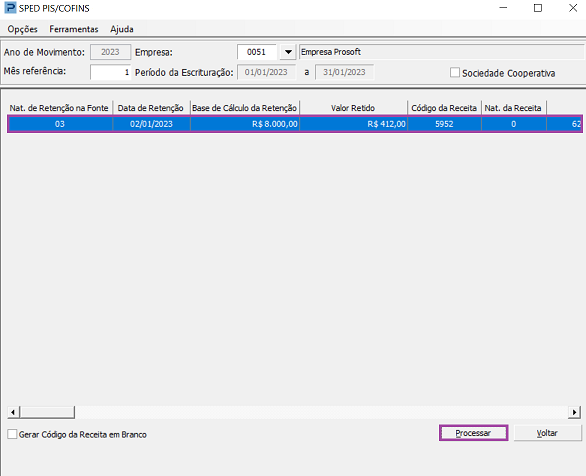Maximize the SPED PIS/COFINS window
This screenshot has width=586, height=476.
(538, 8)
